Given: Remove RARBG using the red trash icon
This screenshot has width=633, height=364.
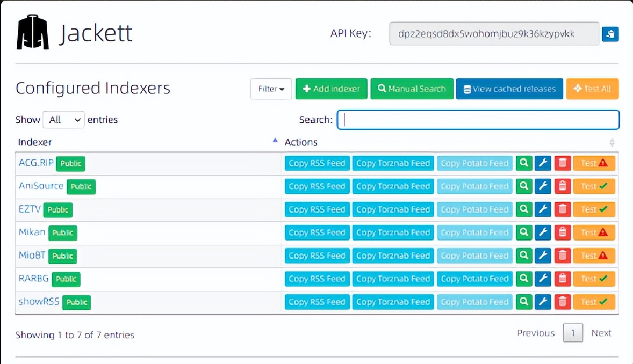Looking at the screenshot, I should (x=562, y=279).
